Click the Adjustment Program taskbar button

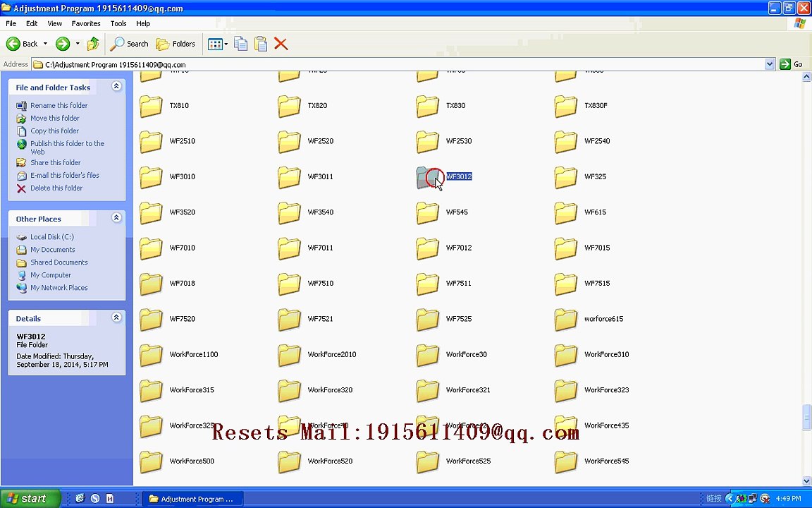pos(192,499)
